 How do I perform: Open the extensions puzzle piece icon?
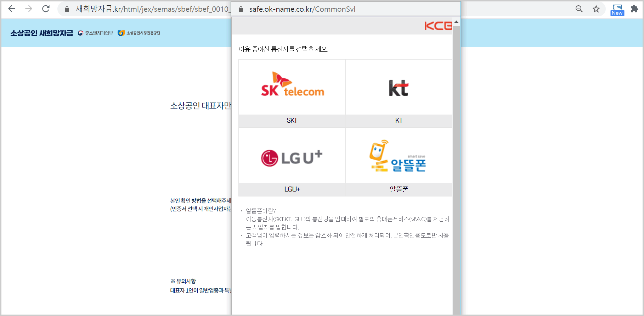[x=634, y=9]
